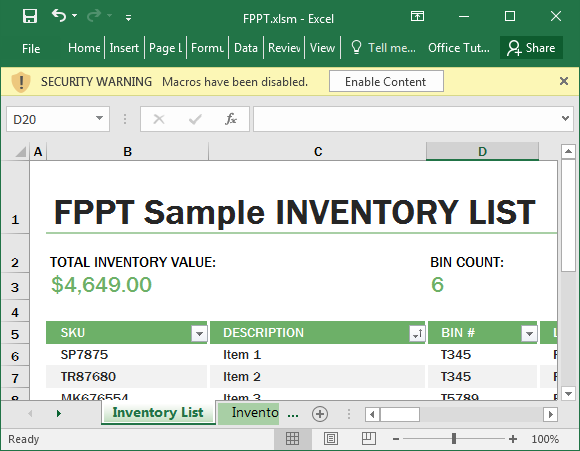The image size is (580, 451).
Task: Click the Tell me lightbulb search
Action: tap(383, 48)
